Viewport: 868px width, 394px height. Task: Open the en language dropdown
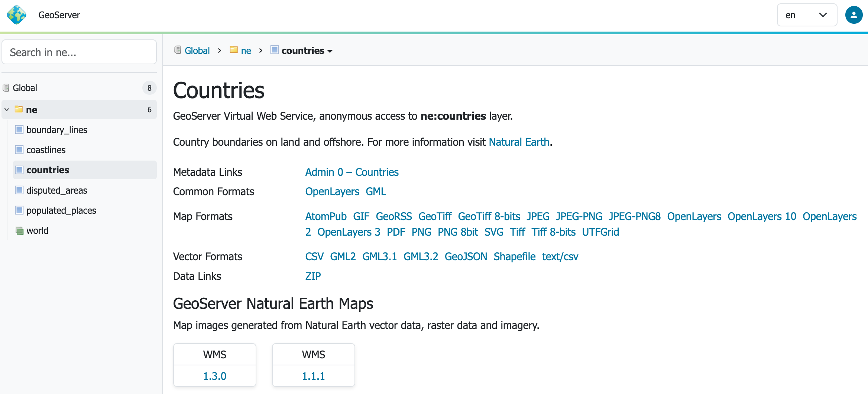(x=806, y=15)
